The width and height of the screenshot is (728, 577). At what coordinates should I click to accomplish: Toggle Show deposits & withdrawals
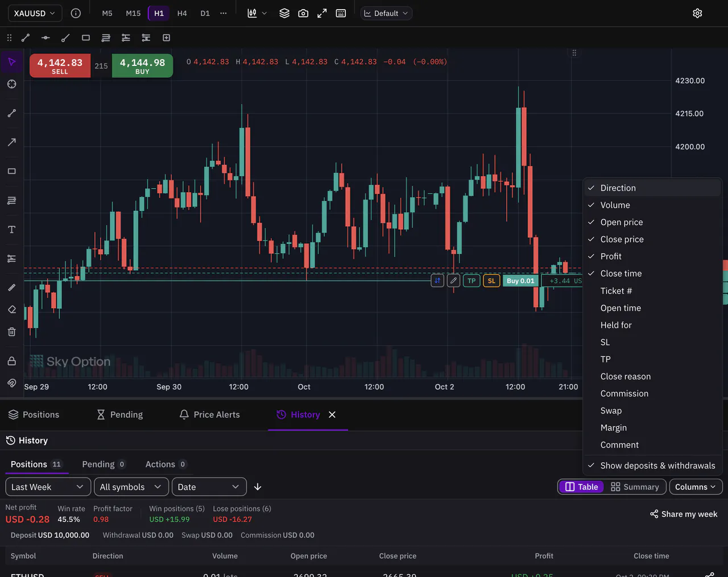(652, 466)
